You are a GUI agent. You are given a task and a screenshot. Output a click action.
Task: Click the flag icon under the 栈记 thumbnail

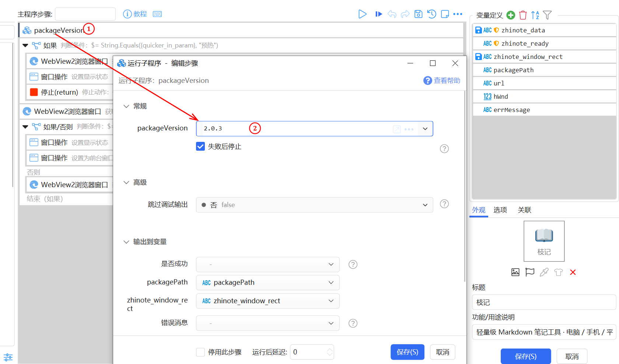coord(530,272)
